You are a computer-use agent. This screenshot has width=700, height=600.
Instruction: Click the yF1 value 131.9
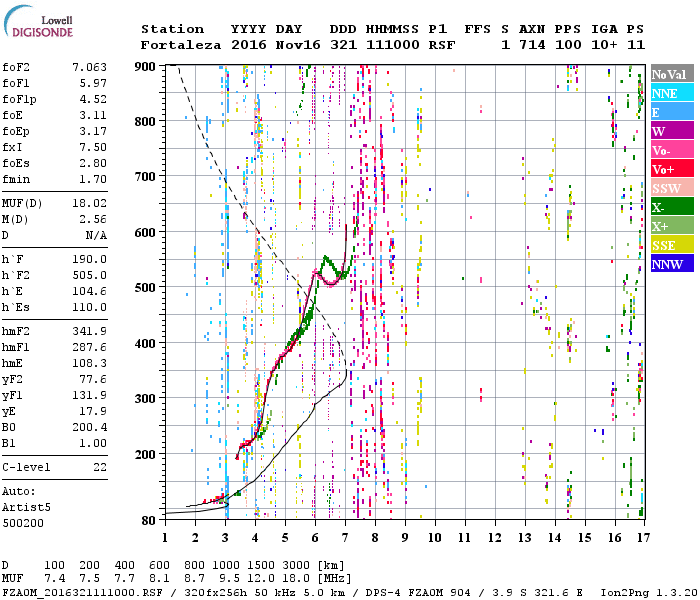tap(89, 395)
